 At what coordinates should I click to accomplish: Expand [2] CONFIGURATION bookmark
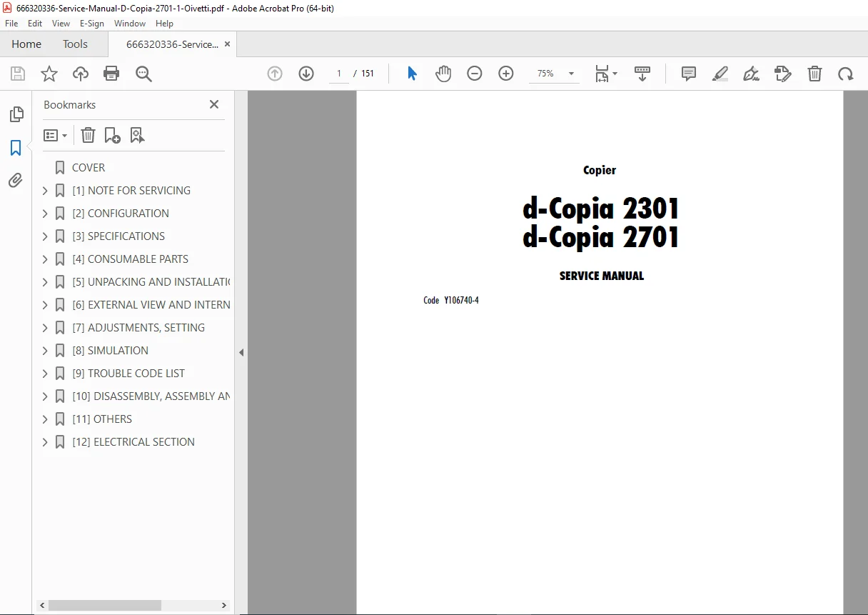coord(45,214)
